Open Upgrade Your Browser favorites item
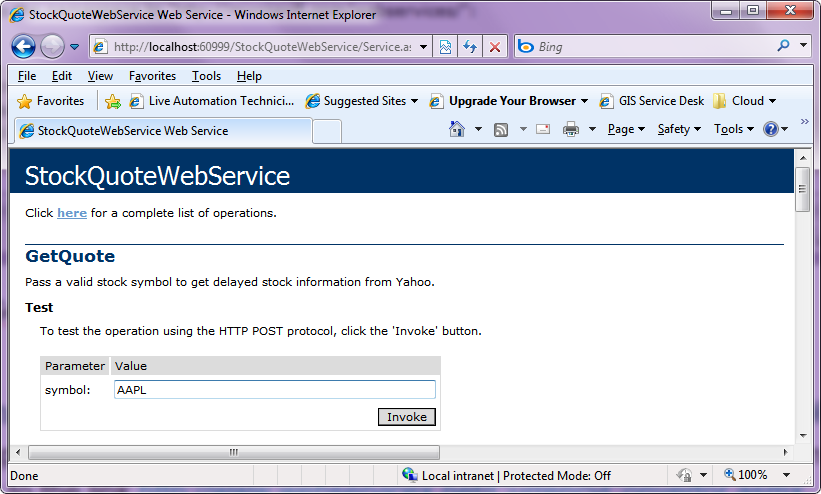The height and width of the screenshot is (494, 821). pos(508,101)
